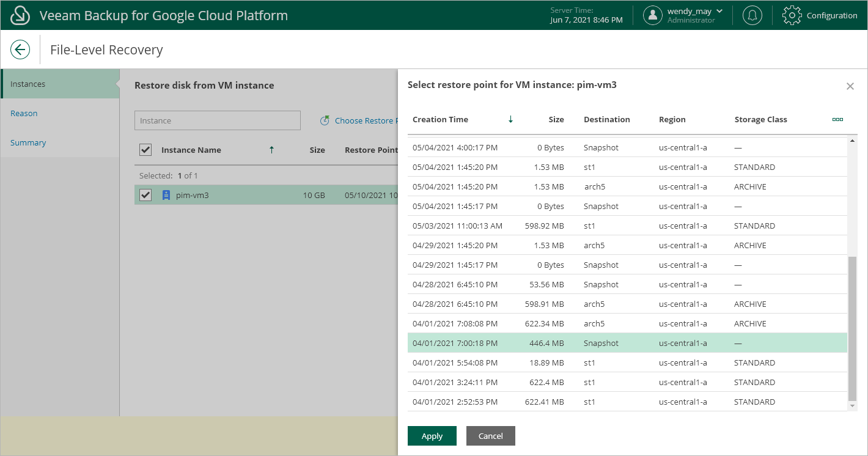Viewport: 868px width, 456px height.
Task: Click the pim-vm3 instance icon
Action: (166, 195)
